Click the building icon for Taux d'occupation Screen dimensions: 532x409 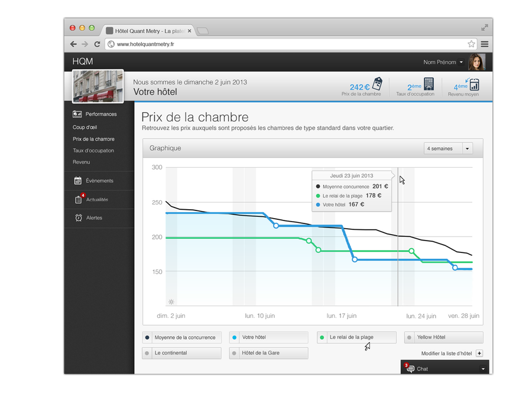click(429, 84)
